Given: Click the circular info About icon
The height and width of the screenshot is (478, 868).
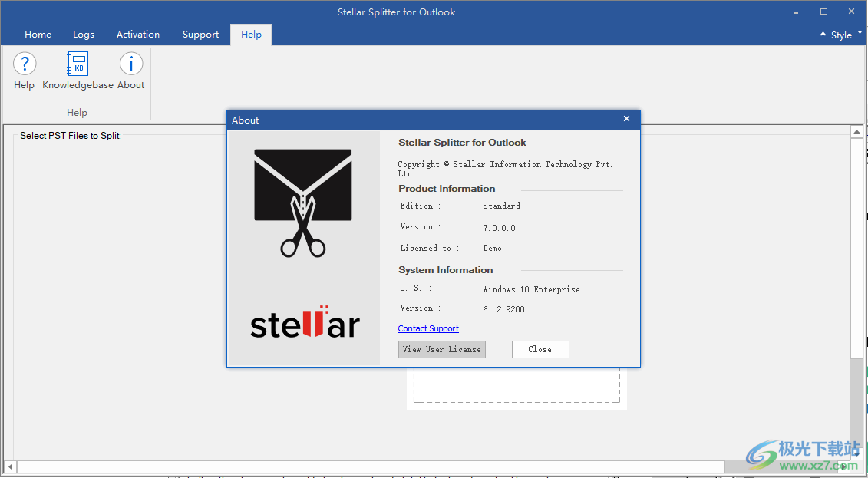Looking at the screenshot, I should tap(130, 64).
